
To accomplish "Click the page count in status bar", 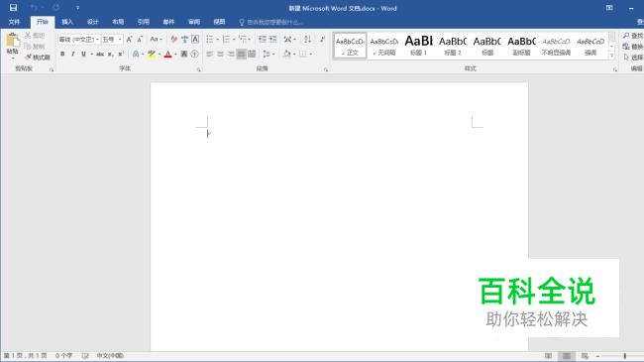I will (x=25, y=355).
